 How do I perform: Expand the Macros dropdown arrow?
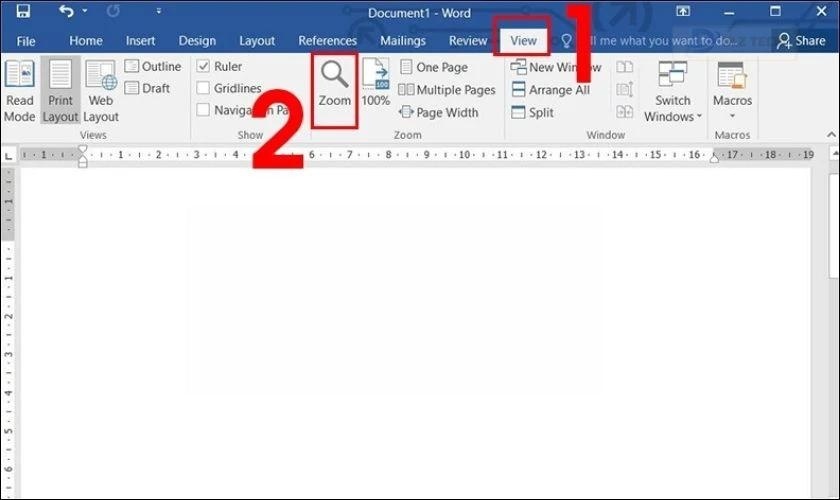click(x=732, y=116)
